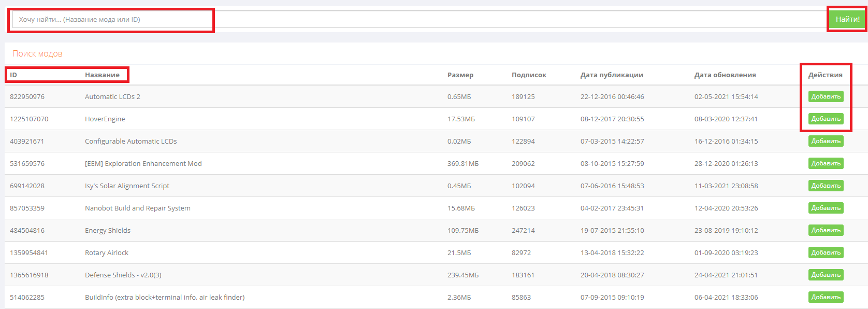Screen dimensions: 868x309
Task: Select the ID 484504816 cell
Action: pyautogui.click(x=27, y=230)
